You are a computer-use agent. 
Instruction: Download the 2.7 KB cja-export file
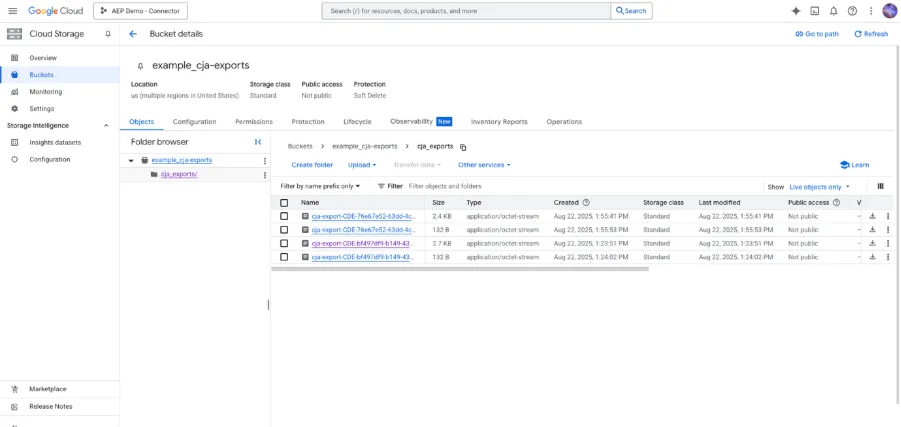tap(872, 243)
